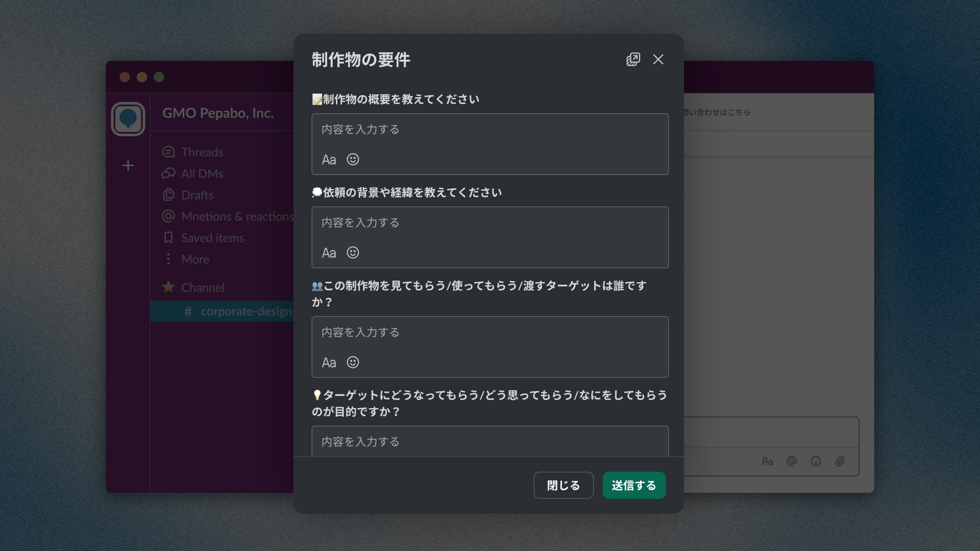Click the mention @ icon in composer
Screen dimensions: 980x551
[792, 461]
